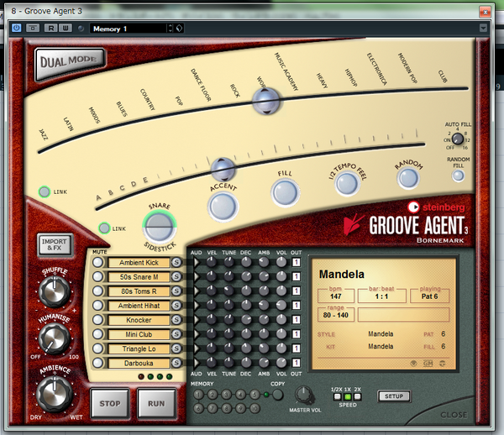Solo the Ambient Kick with S button

click(x=176, y=262)
